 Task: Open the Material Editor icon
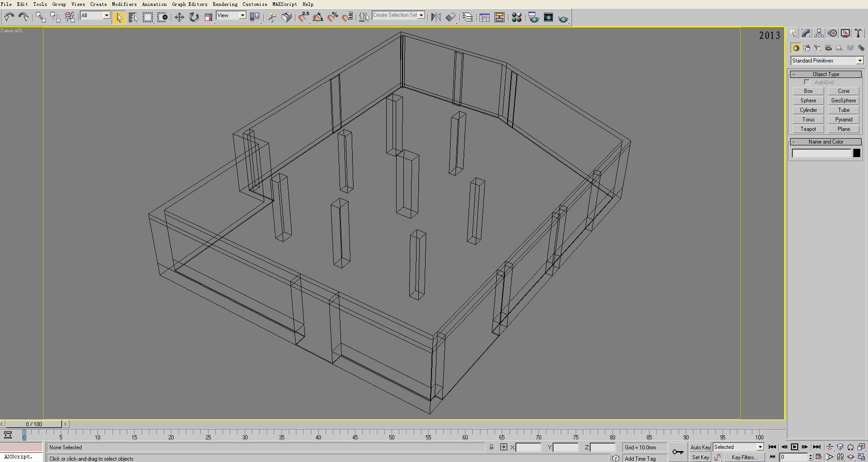[516, 17]
